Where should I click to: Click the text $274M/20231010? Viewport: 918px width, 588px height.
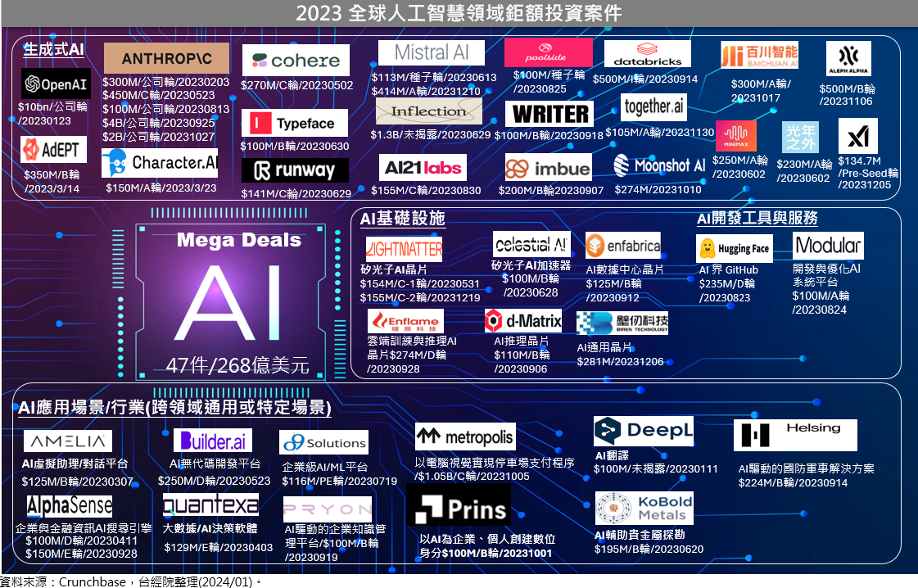point(658,190)
